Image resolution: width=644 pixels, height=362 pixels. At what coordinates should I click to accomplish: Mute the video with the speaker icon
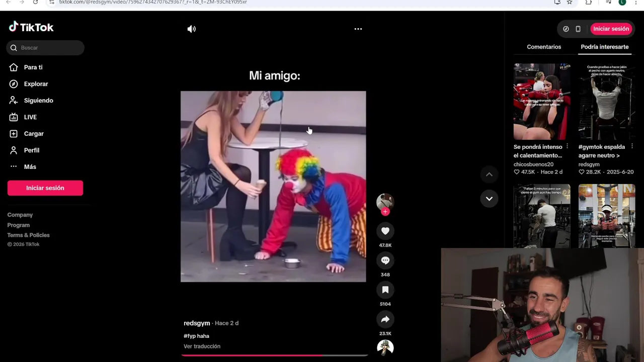192,29
